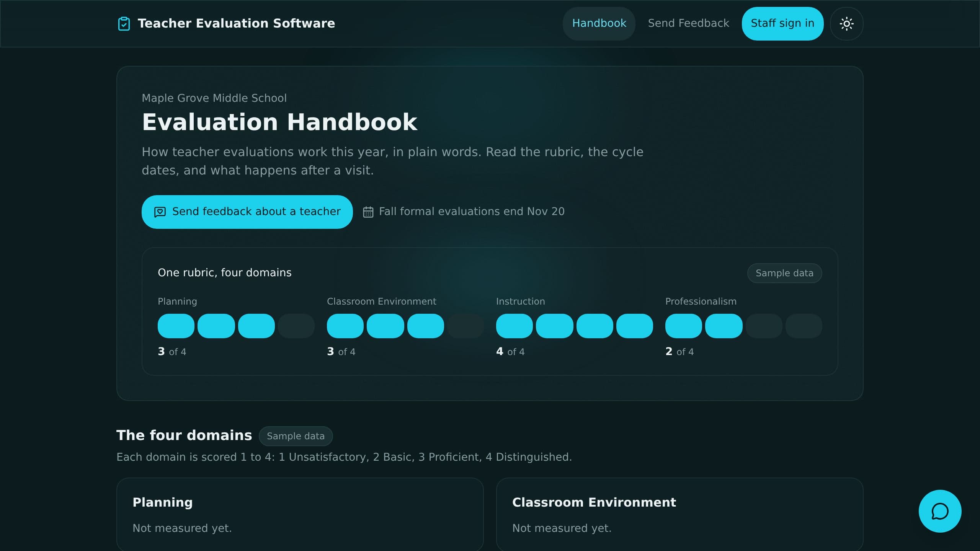Image resolution: width=980 pixels, height=551 pixels.
Task: Click the calendar icon beside Fall evaluations
Action: coord(368,212)
